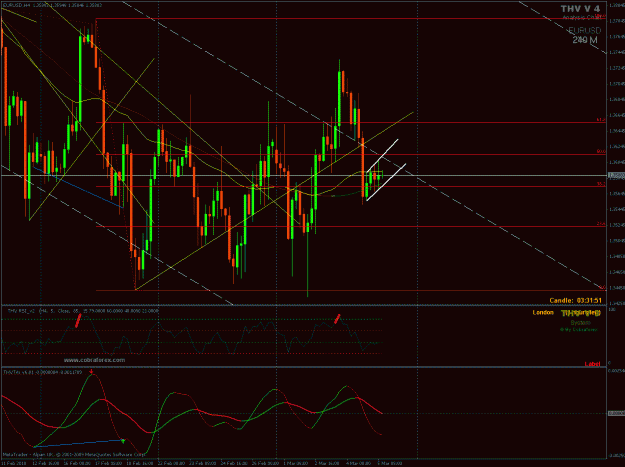The image size is (625, 467).
Task: Click the THV V 4 title label
Action: [x=580, y=8]
